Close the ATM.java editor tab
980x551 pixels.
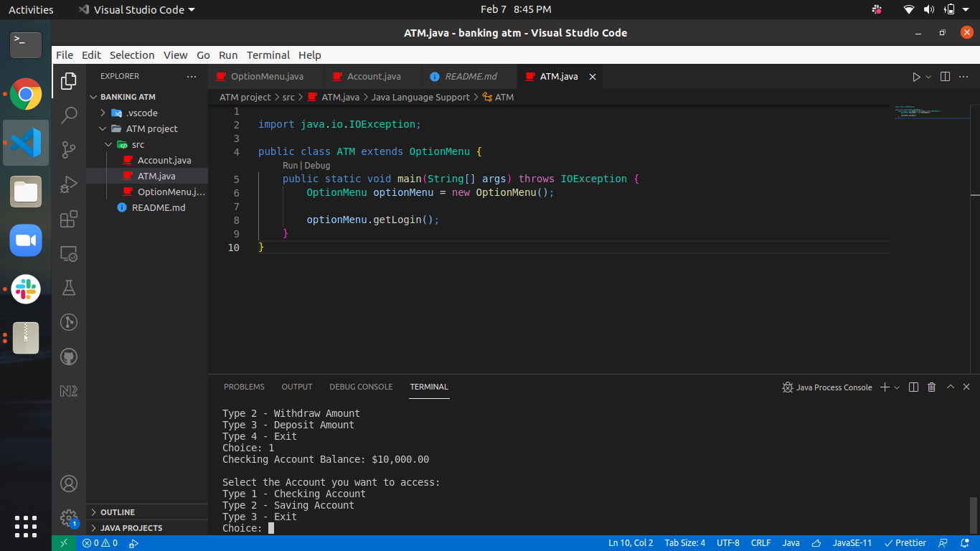click(x=593, y=77)
